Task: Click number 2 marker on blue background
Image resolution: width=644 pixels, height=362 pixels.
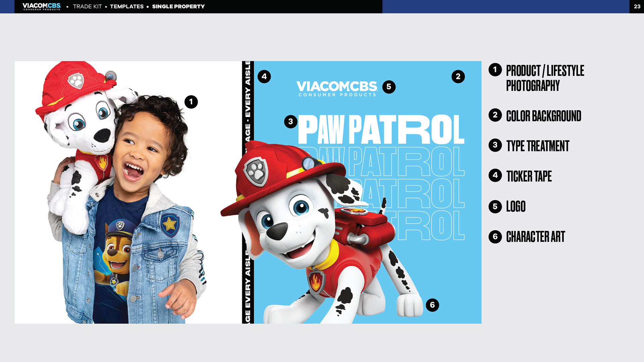Action: click(x=458, y=76)
